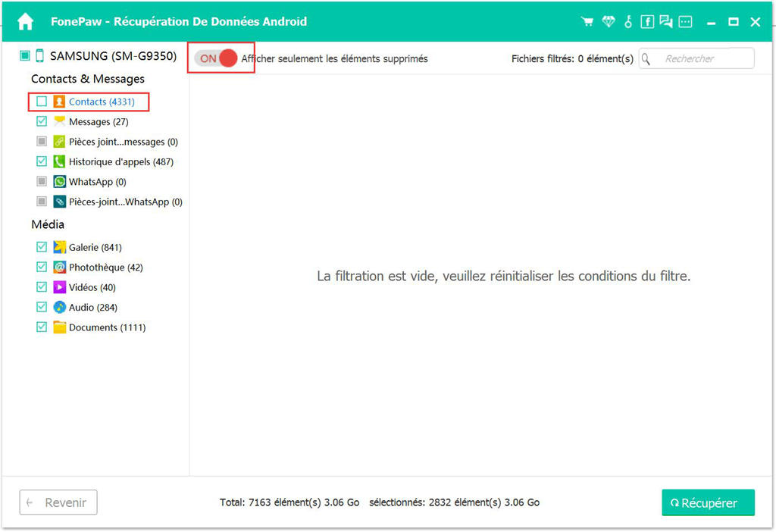Image resolution: width=776 pixels, height=532 pixels.
Task: Click the Contacts & Messages heading
Action: click(88, 79)
